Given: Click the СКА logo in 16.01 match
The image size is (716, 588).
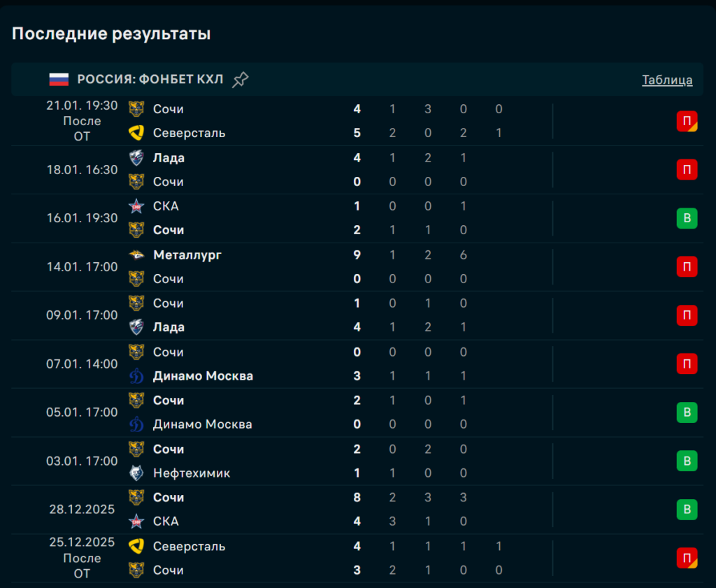Looking at the screenshot, I should (x=136, y=206).
